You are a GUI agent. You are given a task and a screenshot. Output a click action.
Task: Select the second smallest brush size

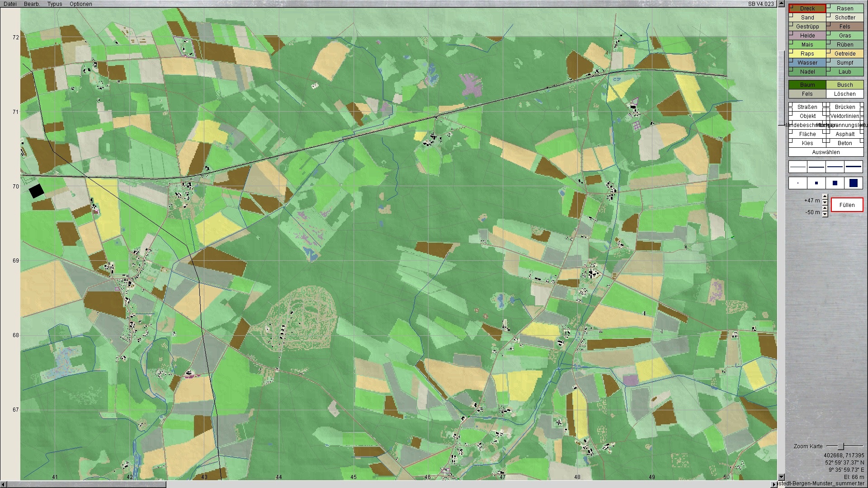pos(816,183)
